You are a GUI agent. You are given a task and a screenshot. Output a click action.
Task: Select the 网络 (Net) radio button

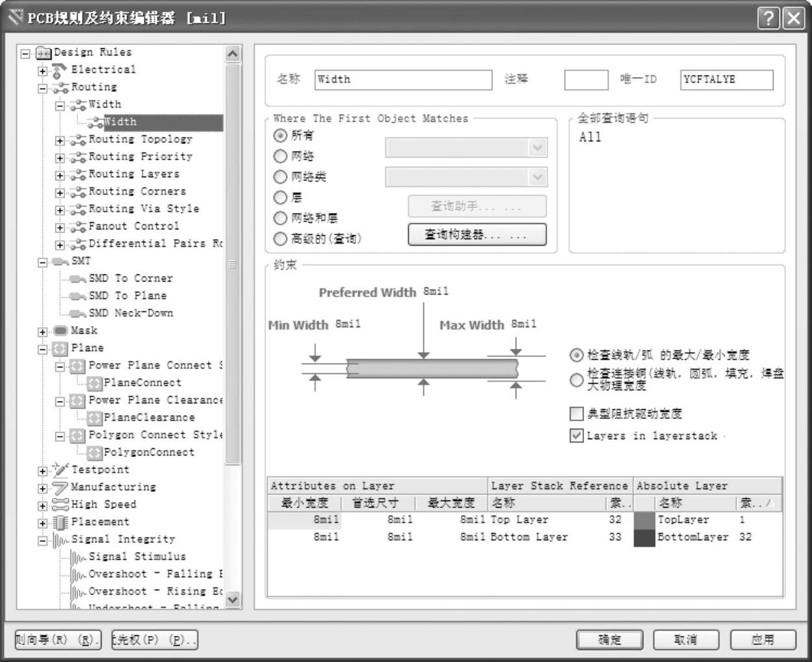click(280, 156)
